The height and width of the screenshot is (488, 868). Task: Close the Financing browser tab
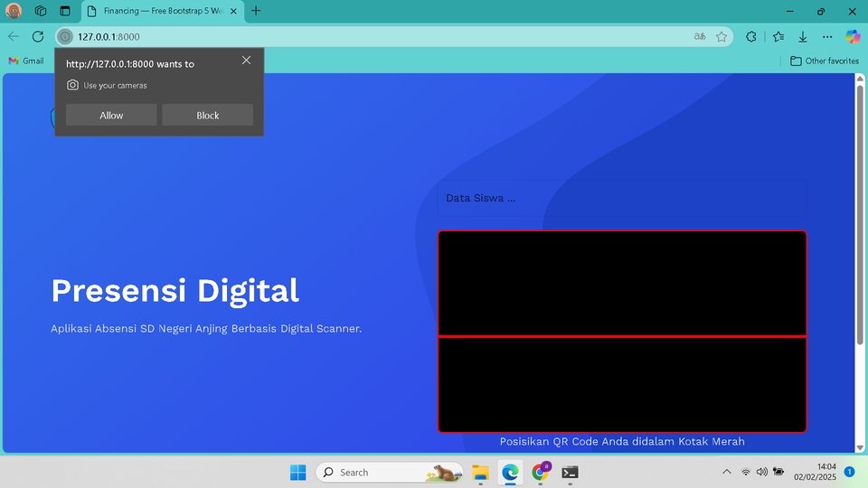pos(233,11)
